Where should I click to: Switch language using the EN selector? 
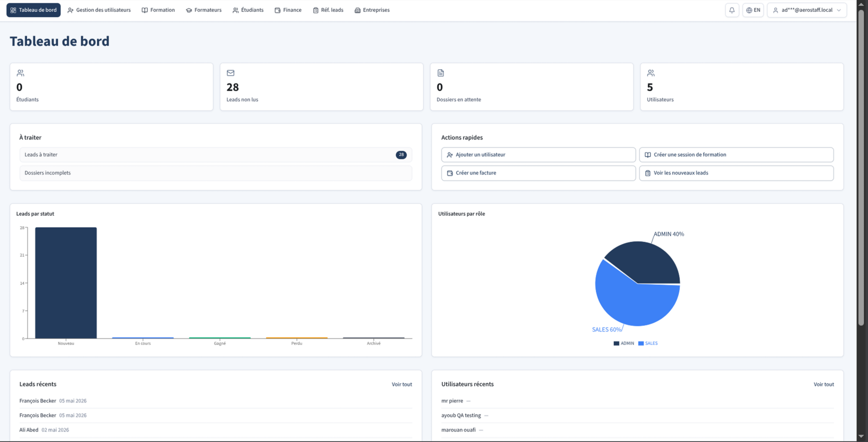pyautogui.click(x=753, y=10)
